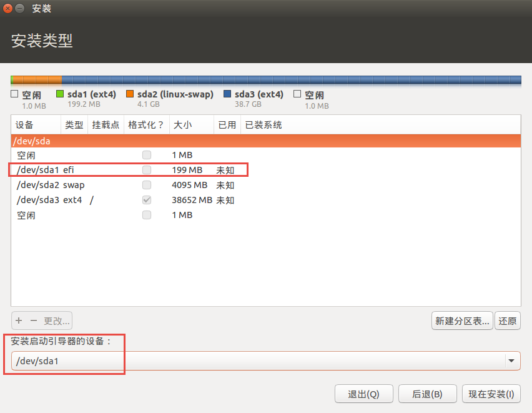
Task: Click the minus icon to remove partition
Action: tap(34, 321)
